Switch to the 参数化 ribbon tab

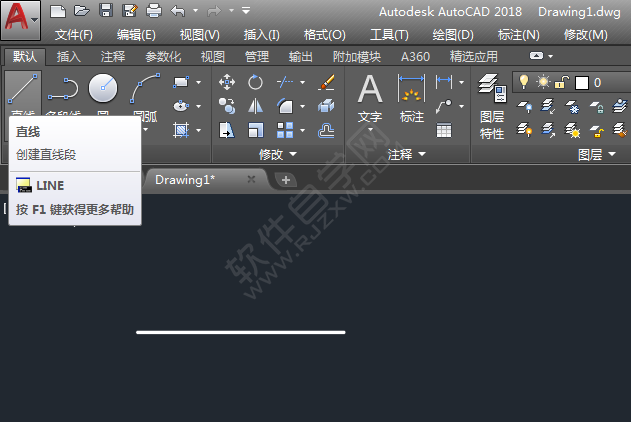tap(163, 57)
